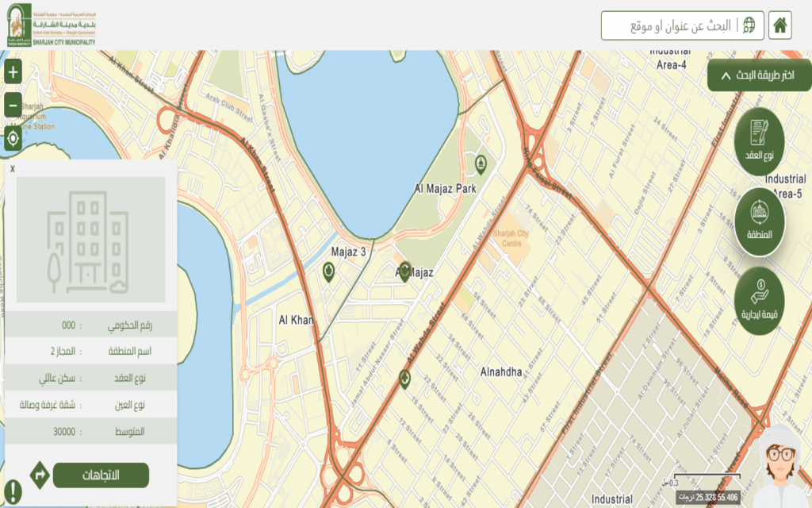Viewport: 812px width, 508px height.
Task: Collapse the اختر طريقة البحث chevron
Action: [725, 75]
